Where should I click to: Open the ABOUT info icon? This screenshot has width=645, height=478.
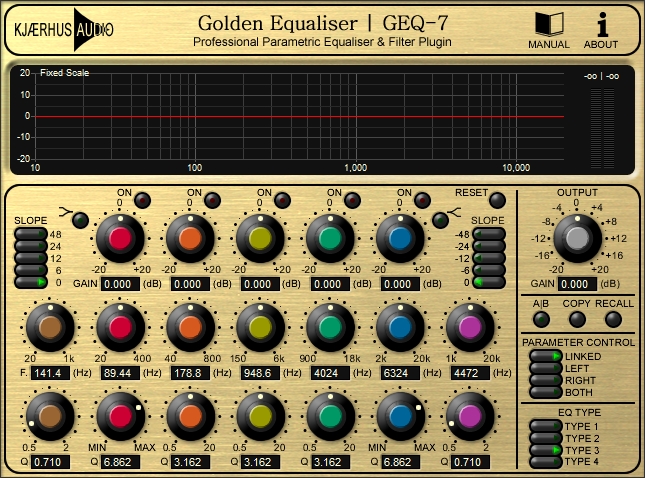(x=602, y=24)
